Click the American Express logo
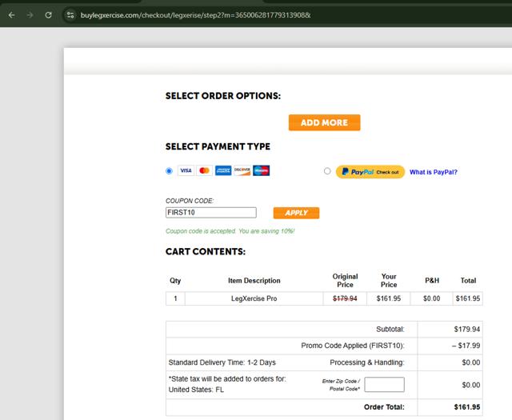 [x=223, y=170]
